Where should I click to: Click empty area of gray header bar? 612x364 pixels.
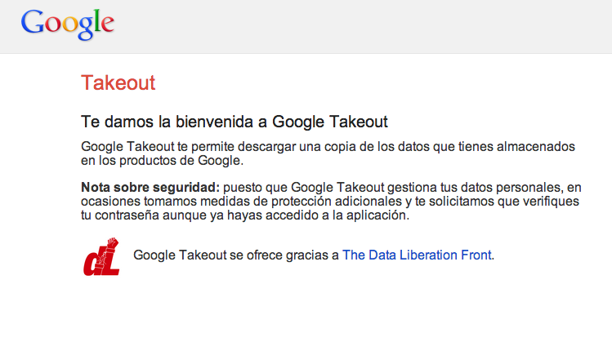point(368,26)
